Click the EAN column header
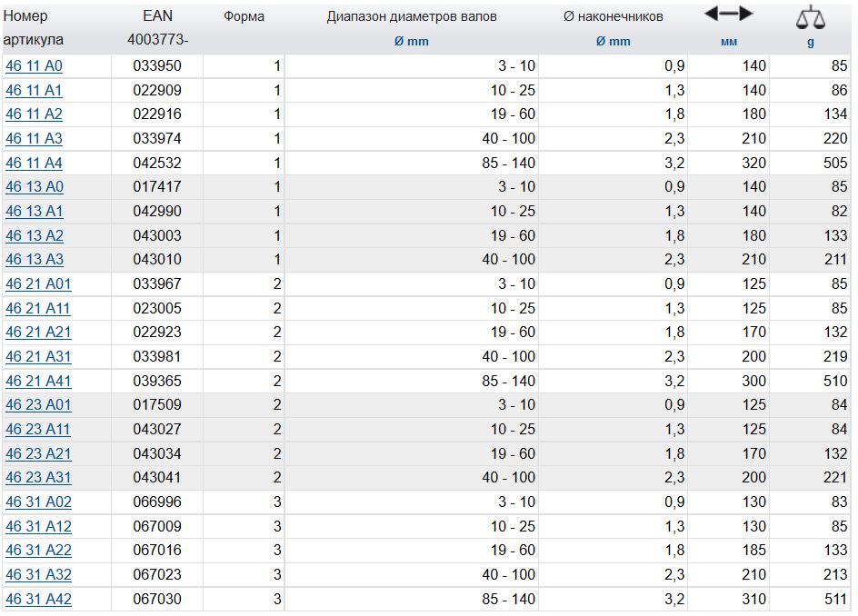 157,16
